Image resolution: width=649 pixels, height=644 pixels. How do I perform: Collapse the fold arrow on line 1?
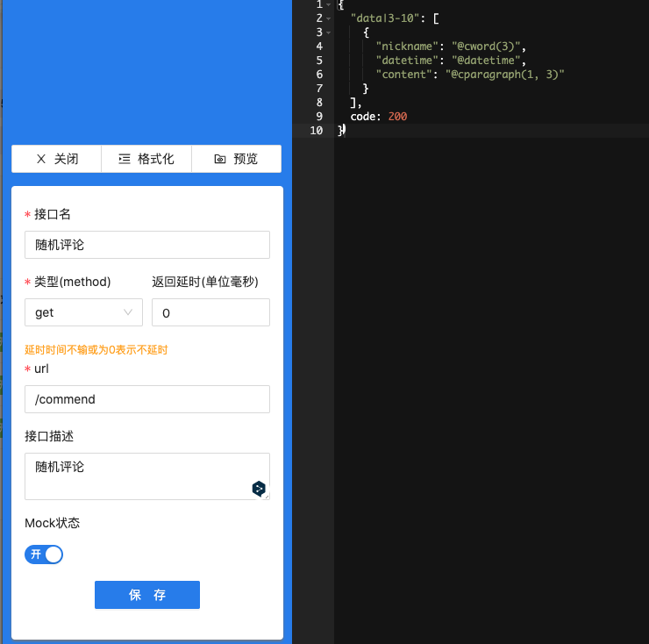pos(329,5)
